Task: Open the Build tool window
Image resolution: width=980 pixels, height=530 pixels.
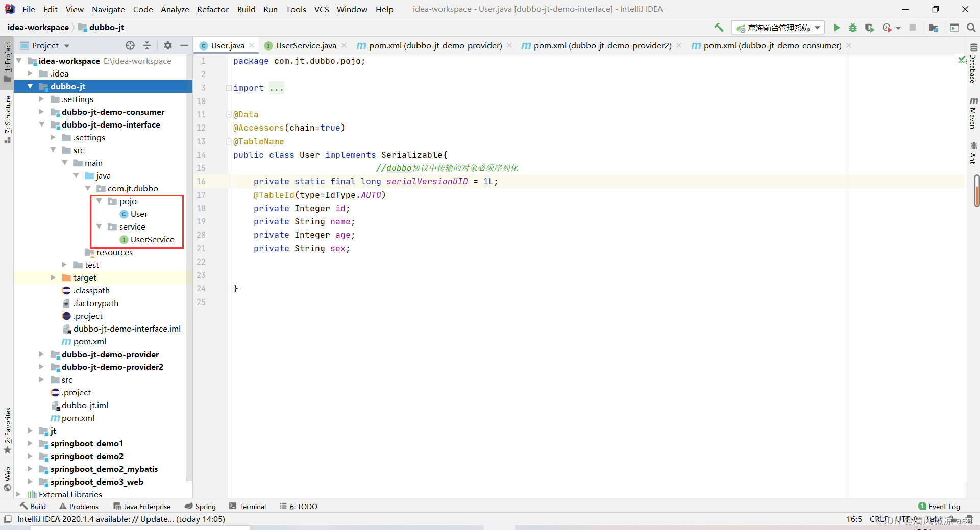Action: point(33,507)
